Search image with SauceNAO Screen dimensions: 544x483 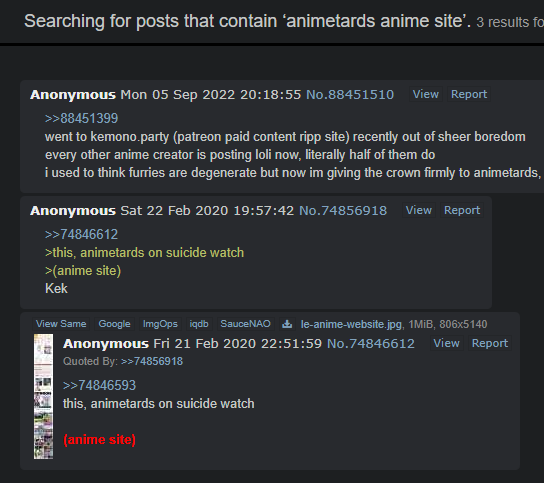pos(245,324)
